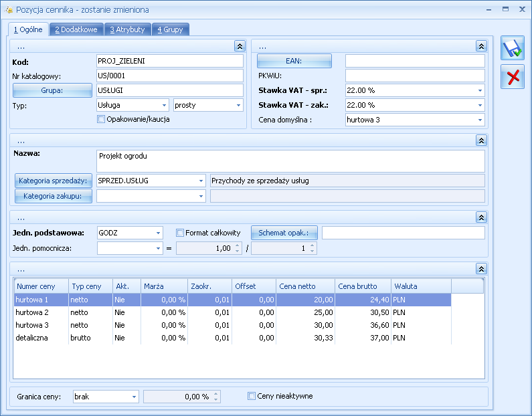Open the Jedn. podstawowa GODZ dropdown
Image resolution: width=532 pixels, height=416 pixels.
(158, 233)
